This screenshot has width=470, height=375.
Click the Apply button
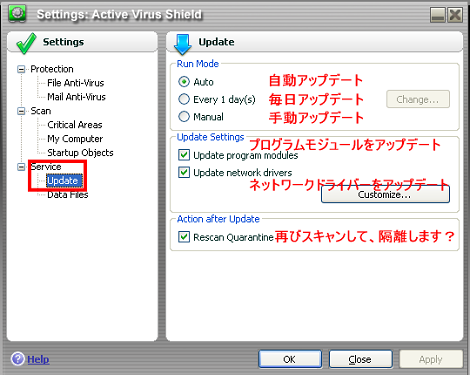tap(431, 359)
